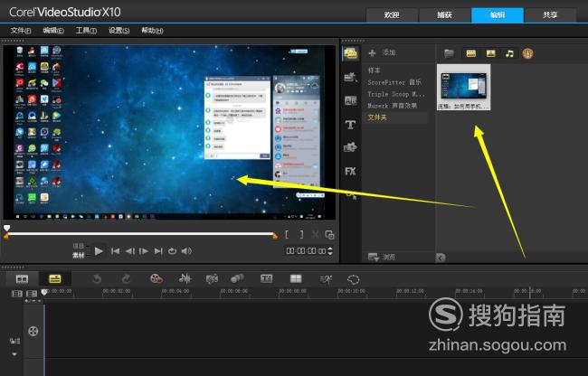Switch to the 共享 tab
The width and height of the screenshot is (588, 376).
click(x=550, y=15)
